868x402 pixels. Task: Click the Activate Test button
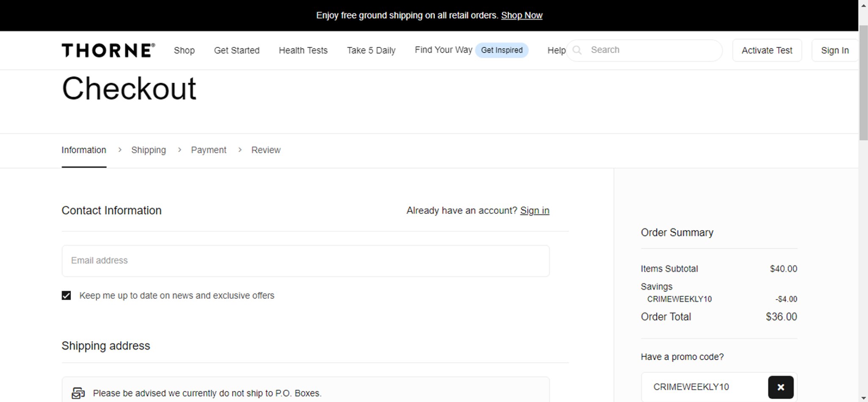(767, 50)
